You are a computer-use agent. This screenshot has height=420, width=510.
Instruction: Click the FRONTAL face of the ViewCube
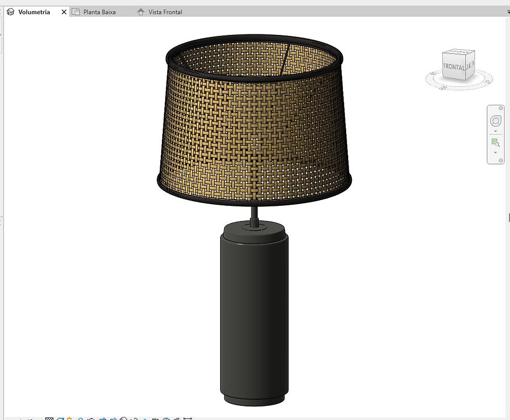(x=454, y=67)
